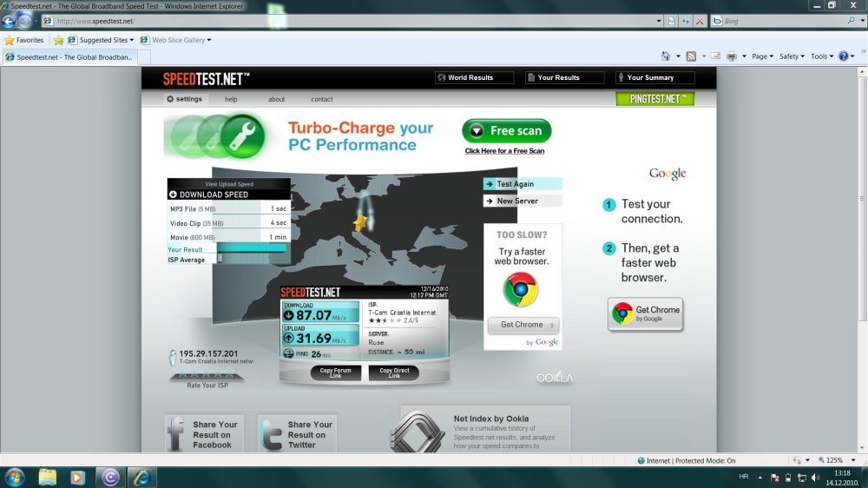This screenshot has width=868, height=488.
Task: Open the about menu link
Action: coord(276,100)
